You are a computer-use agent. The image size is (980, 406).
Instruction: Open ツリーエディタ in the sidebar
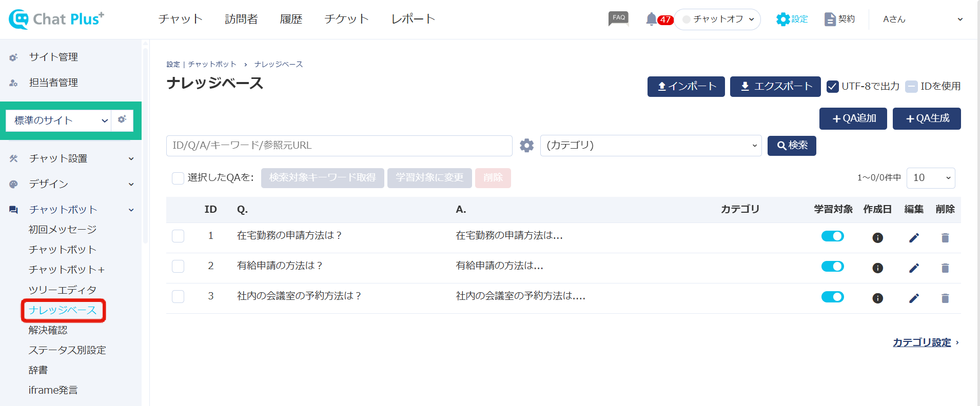[x=63, y=290]
